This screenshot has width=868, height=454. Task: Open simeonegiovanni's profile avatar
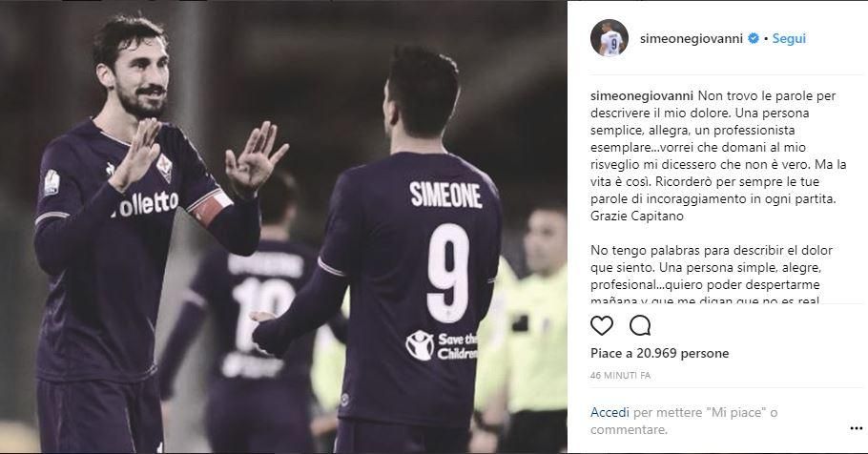[x=610, y=38]
